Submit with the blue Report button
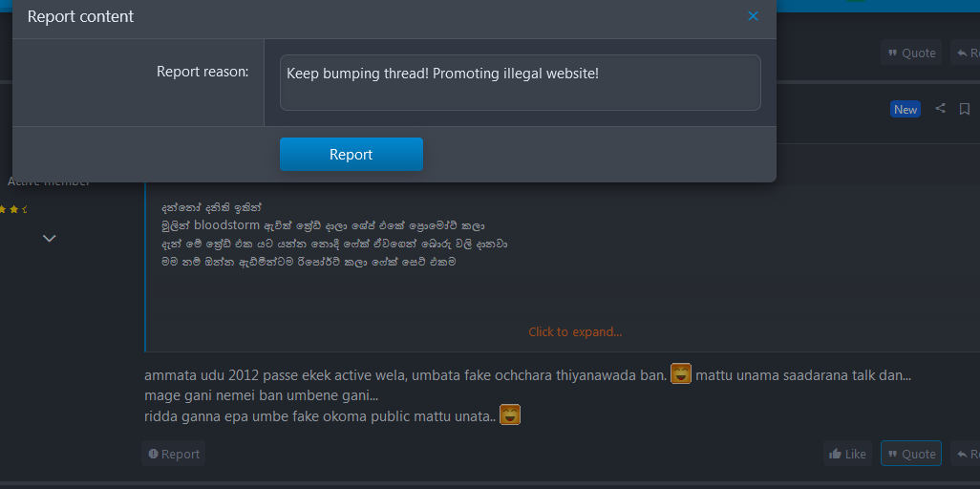The height and width of the screenshot is (489, 980). click(x=352, y=155)
